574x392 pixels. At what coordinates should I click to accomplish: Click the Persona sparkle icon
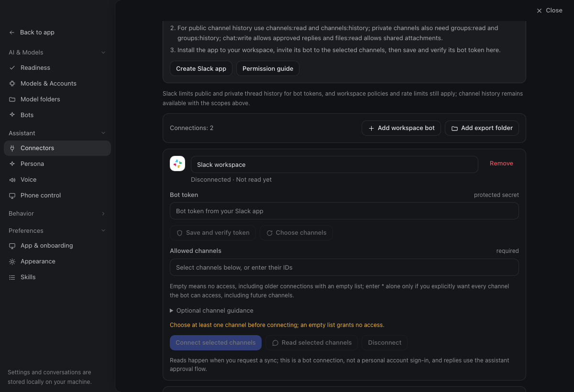12,164
